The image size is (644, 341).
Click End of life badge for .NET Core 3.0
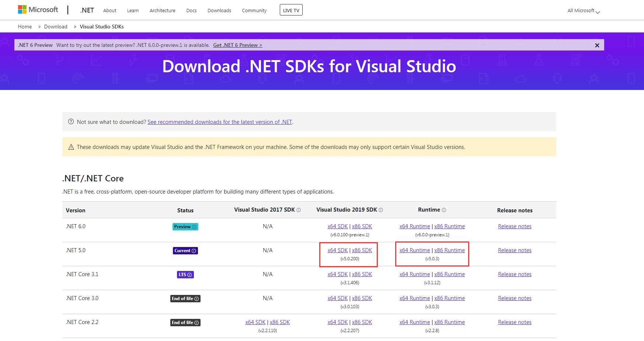pyautogui.click(x=185, y=299)
